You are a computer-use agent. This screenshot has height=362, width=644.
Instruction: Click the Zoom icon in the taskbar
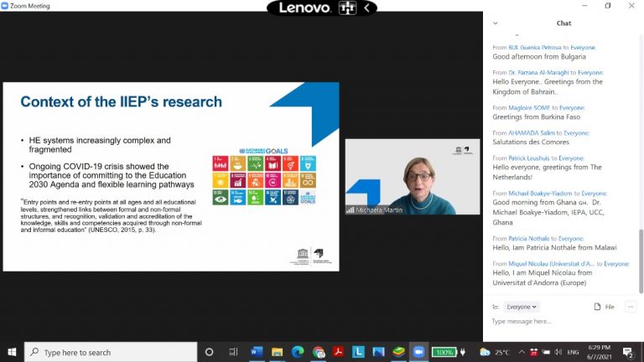[x=418, y=352]
